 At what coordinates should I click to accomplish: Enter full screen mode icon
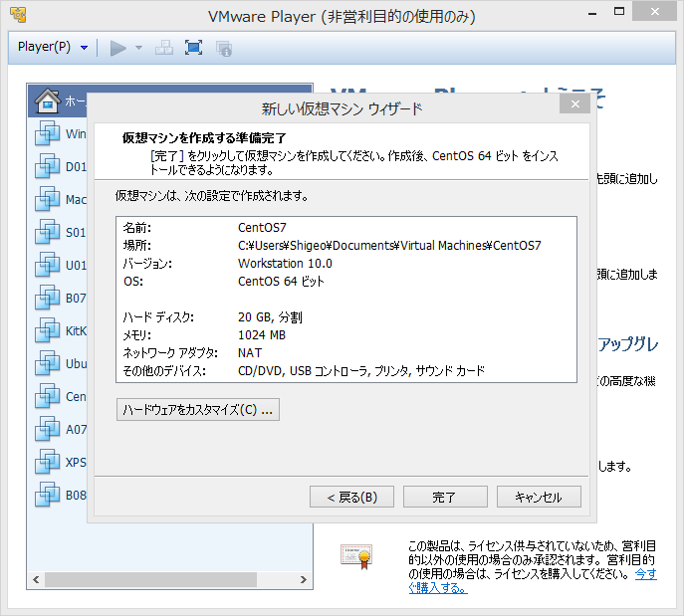click(x=193, y=47)
